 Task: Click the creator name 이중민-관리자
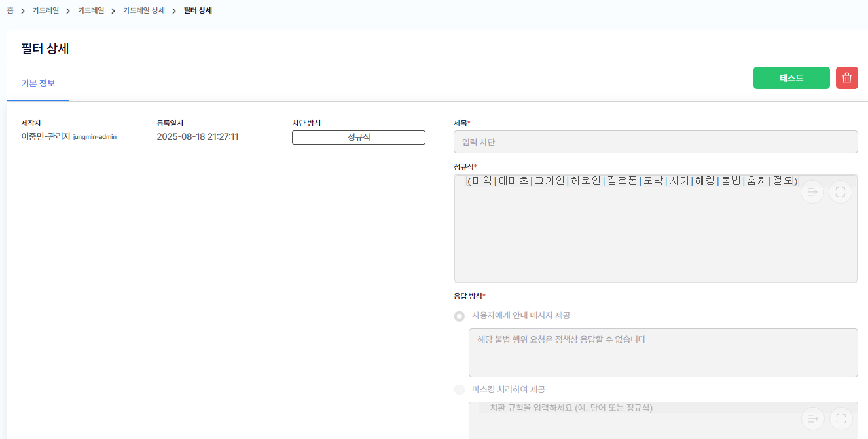tap(46, 137)
